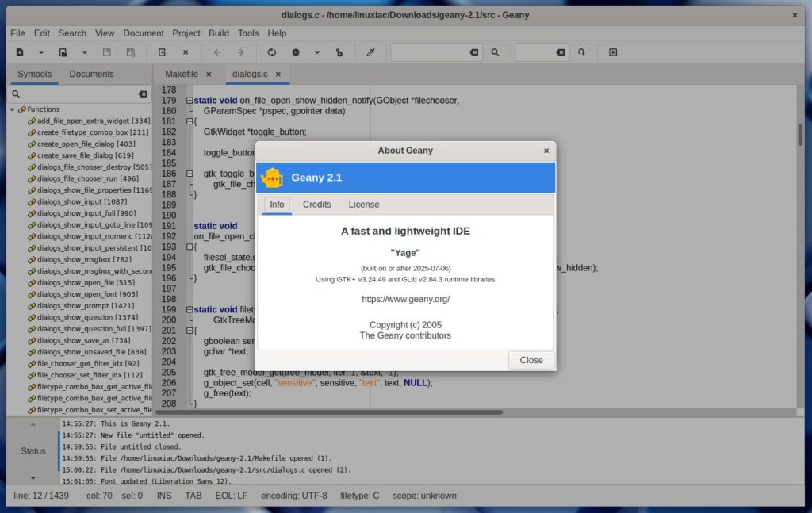Open the https://www.geany.org/ link
The height and width of the screenshot is (513, 812).
click(x=405, y=299)
